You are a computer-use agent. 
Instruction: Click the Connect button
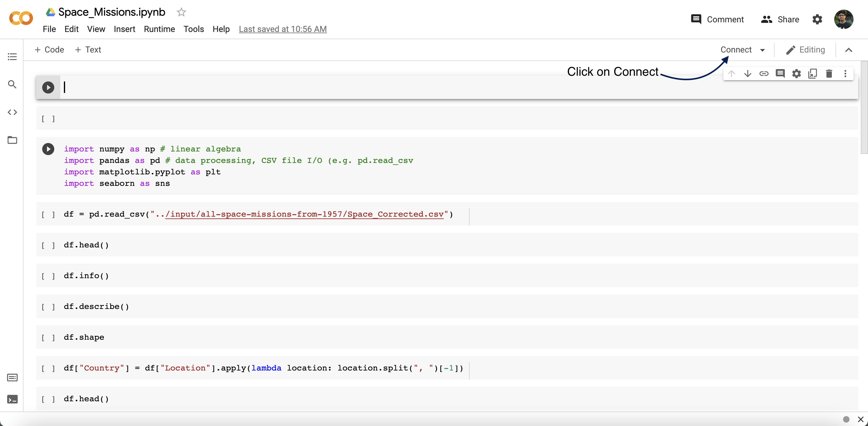[x=736, y=50]
